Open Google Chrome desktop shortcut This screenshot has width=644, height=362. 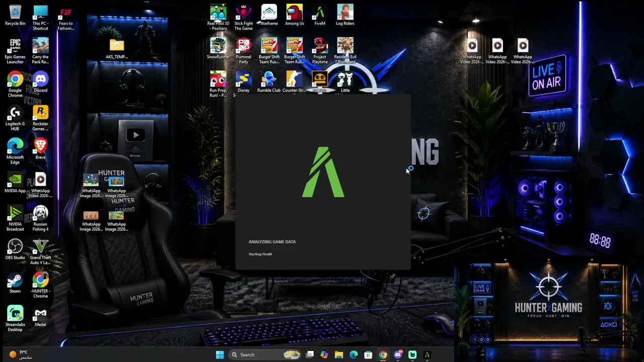tap(15, 84)
